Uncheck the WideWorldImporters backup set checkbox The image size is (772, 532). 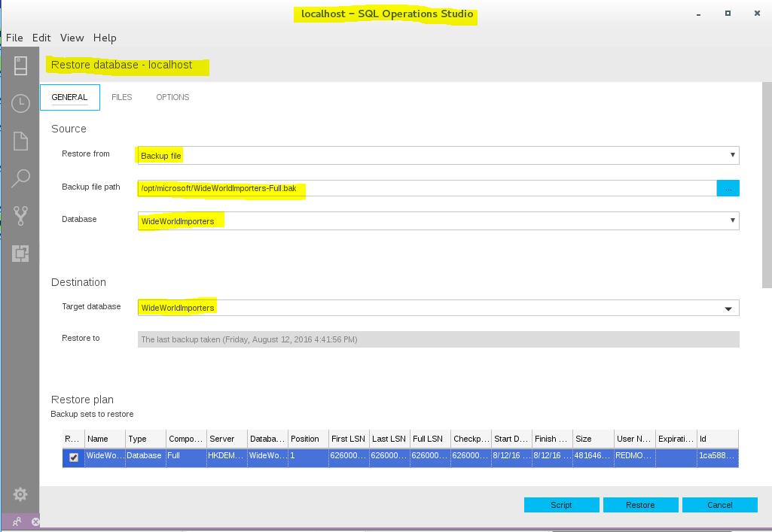point(74,458)
